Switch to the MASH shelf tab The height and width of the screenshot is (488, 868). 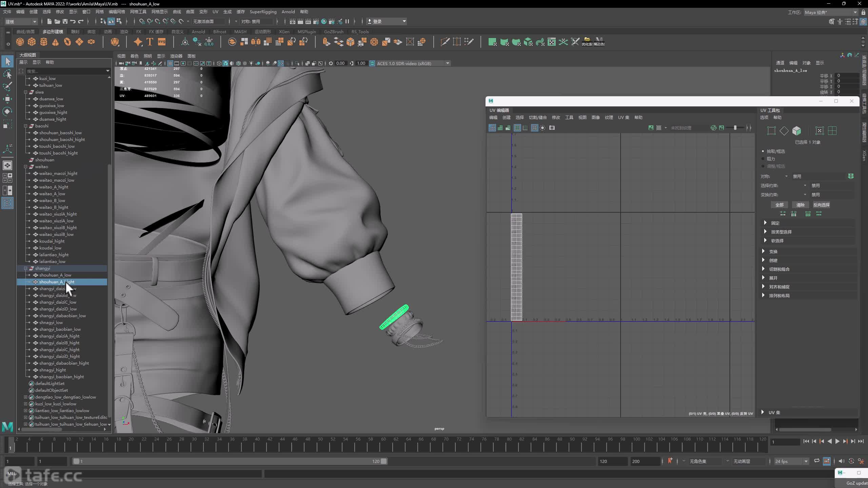pos(240,32)
